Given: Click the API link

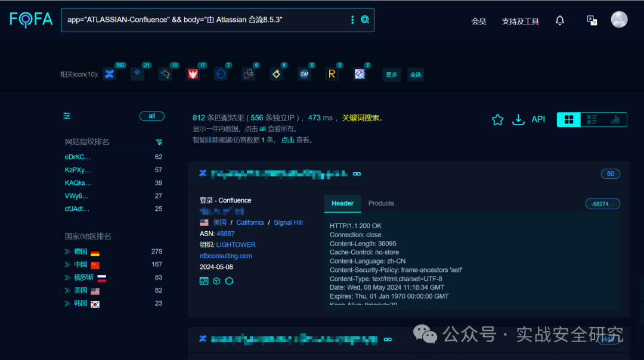Looking at the screenshot, I should (x=538, y=119).
